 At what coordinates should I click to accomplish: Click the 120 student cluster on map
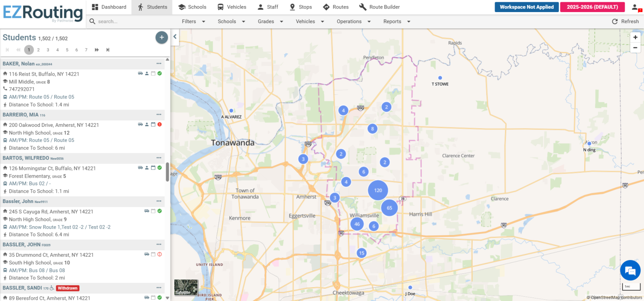pyautogui.click(x=378, y=190)
